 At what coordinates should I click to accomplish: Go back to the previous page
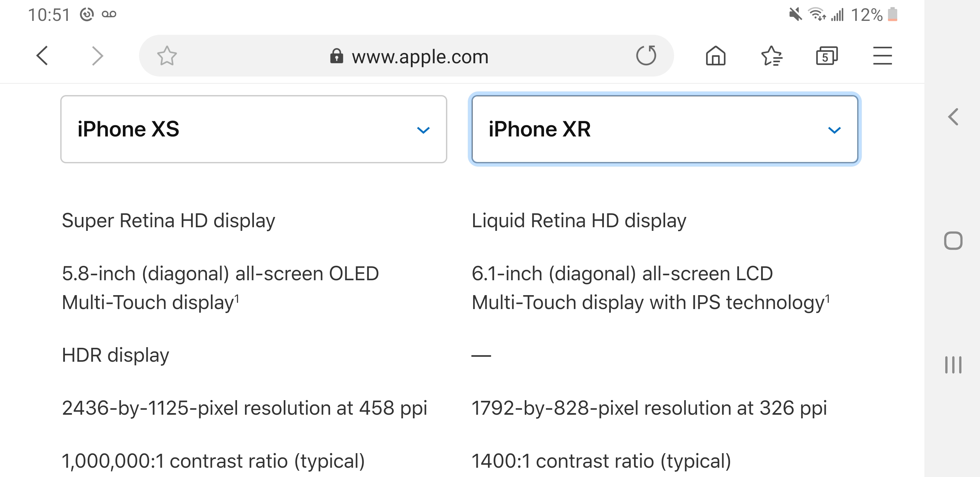[42, 56]
